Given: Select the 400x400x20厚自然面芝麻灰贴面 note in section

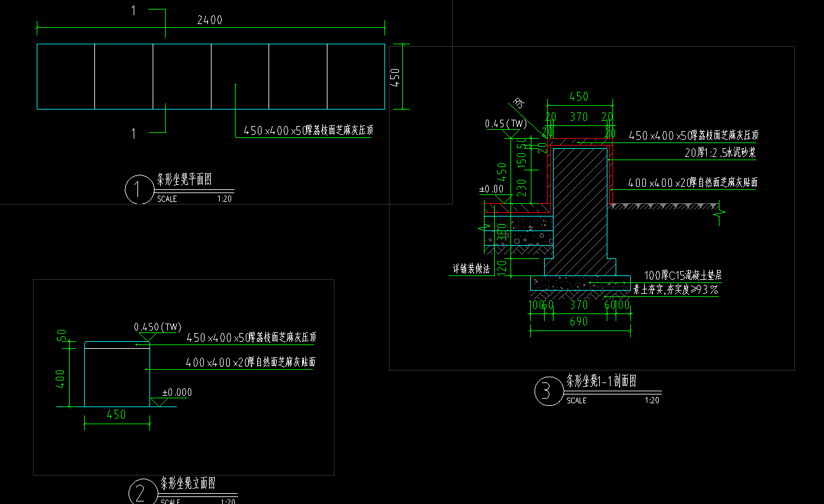Looking at the screenshot, I should click(x=693, y=183).
